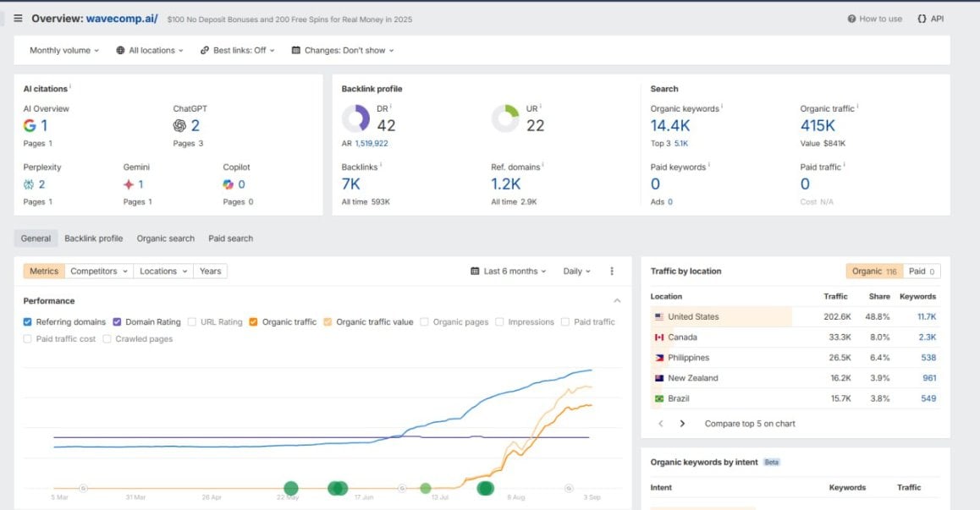
Task: Expand the Monthly volume dropdown
Action: (x=64, y=51)
